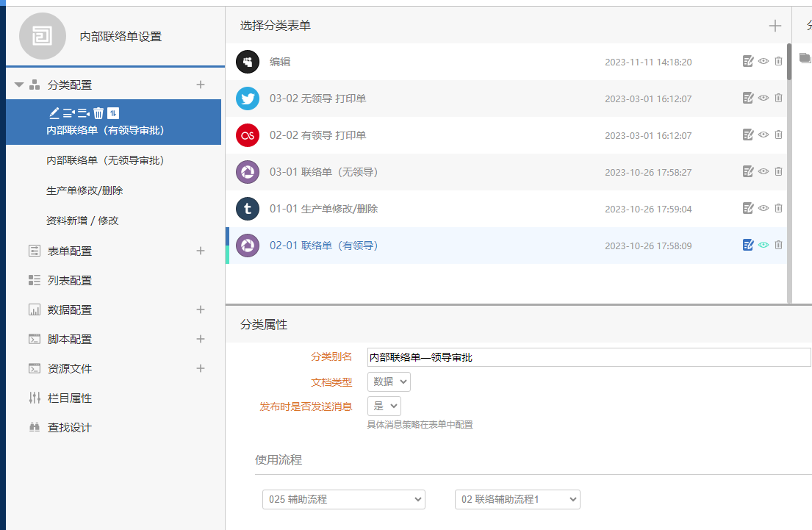Open 列表配置 in the sidebar
Image resolution: width=812 pixels, height=530 pixels.
(x=70, y=280)
